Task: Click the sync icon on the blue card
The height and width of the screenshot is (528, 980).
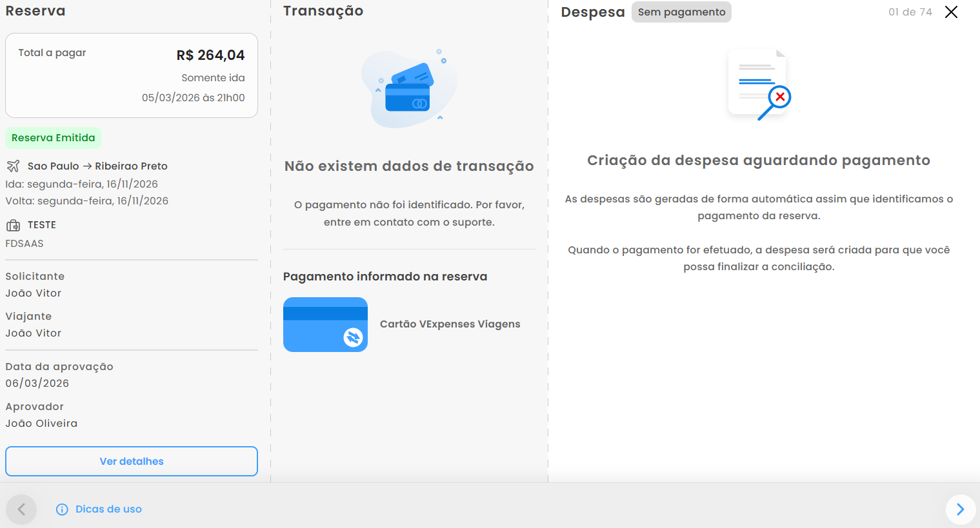Action: click(353, 337)
